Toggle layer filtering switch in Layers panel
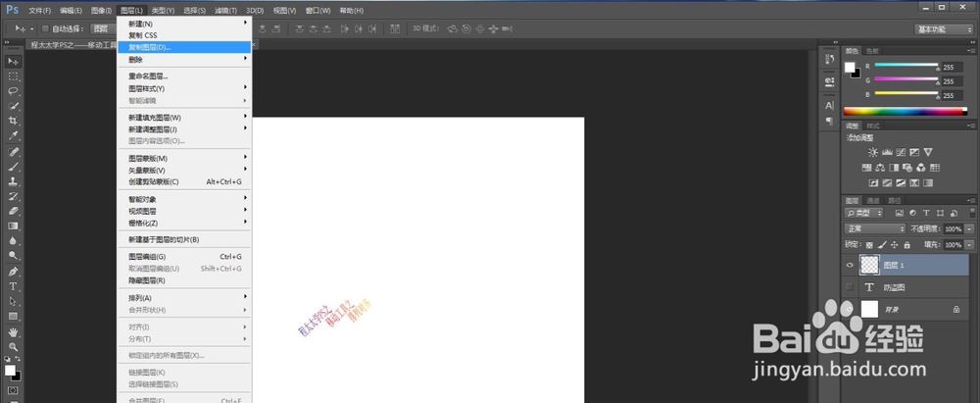The height and width of the screenshot is (403, 980). (x=972, y=214)
